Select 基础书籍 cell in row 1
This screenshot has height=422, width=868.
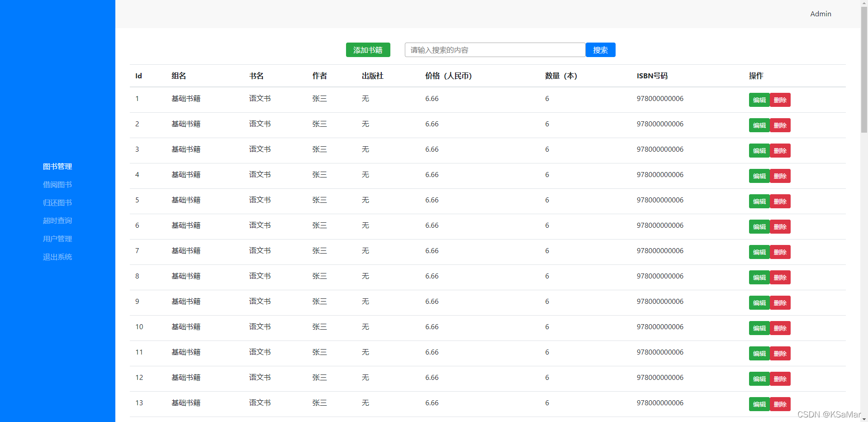(x=186, y=98)
